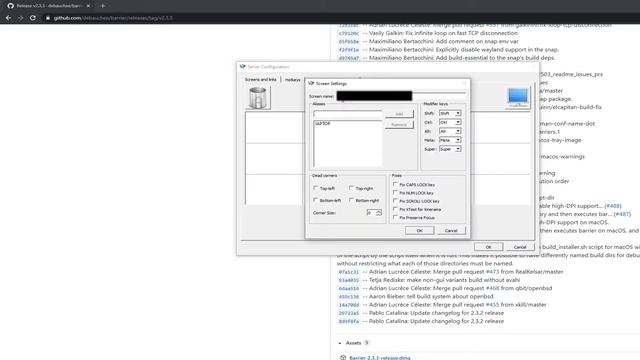640x360 pixels.
Task: Open commit hash before 'Explicitly disable wayland support'
Action: pyautogui.click(x=349, y=50)
